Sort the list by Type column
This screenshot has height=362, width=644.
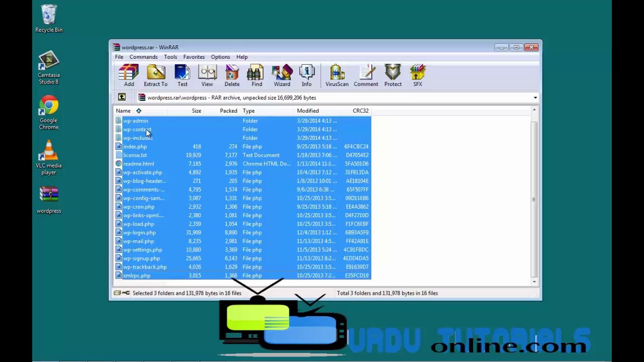pyautogui.click(x=267, y=111)
